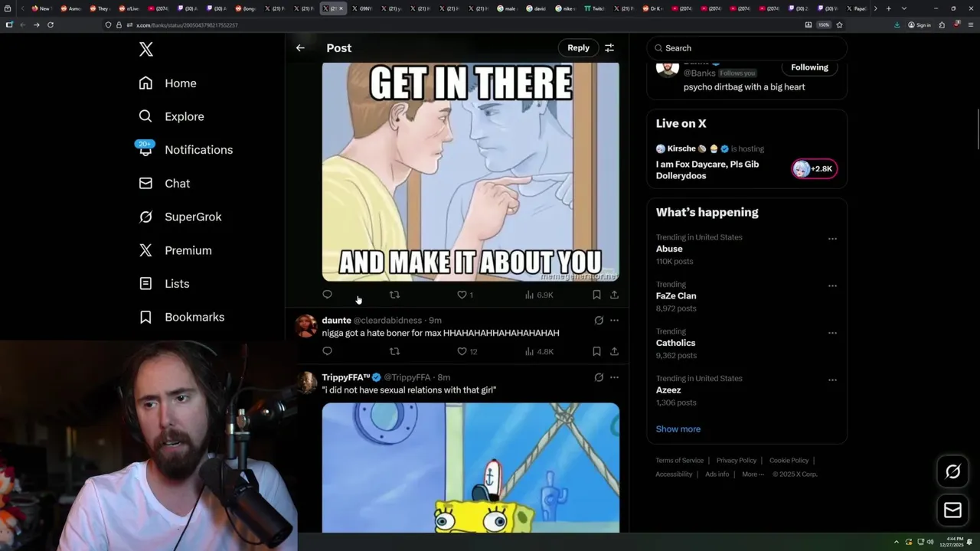Open the Azeez trending topic
Image resolution: width=980 pixels, height=551 pixels.
point(668,390)
